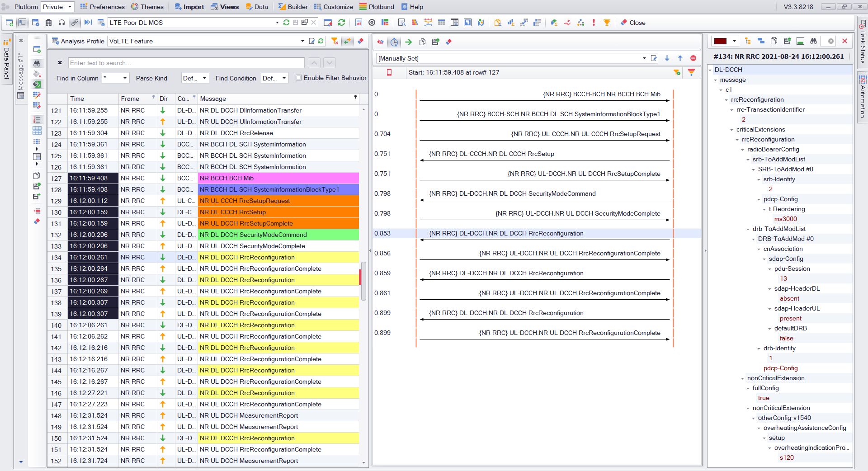The image size is (868, 471).
Task: Click the refresh workspace icon next to LTE Poor DL MOS
Action: (x=287, y=22)
